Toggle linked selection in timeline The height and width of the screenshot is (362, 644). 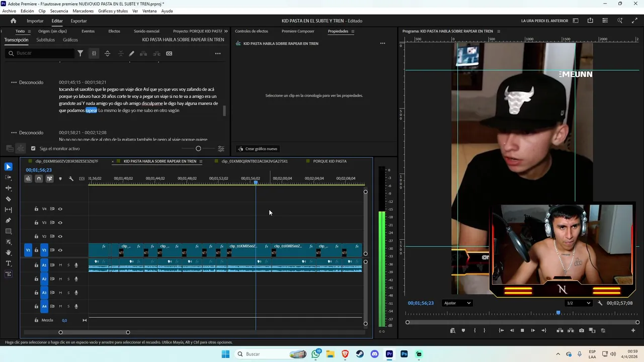point(49,178)
